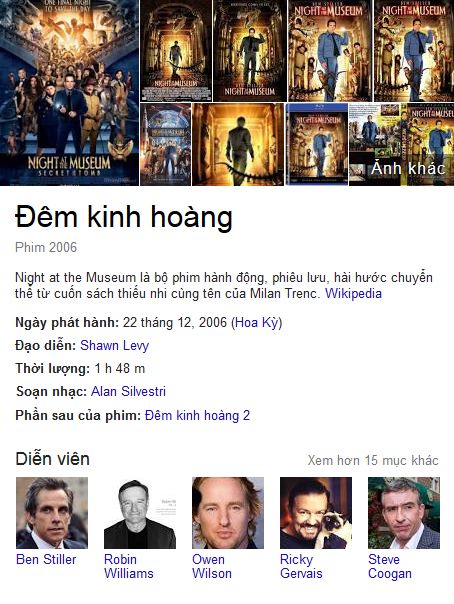The width and height of the screenshot is (454, 604).
Task: Click the Shawn Levy director link
Action: [114, 346]
